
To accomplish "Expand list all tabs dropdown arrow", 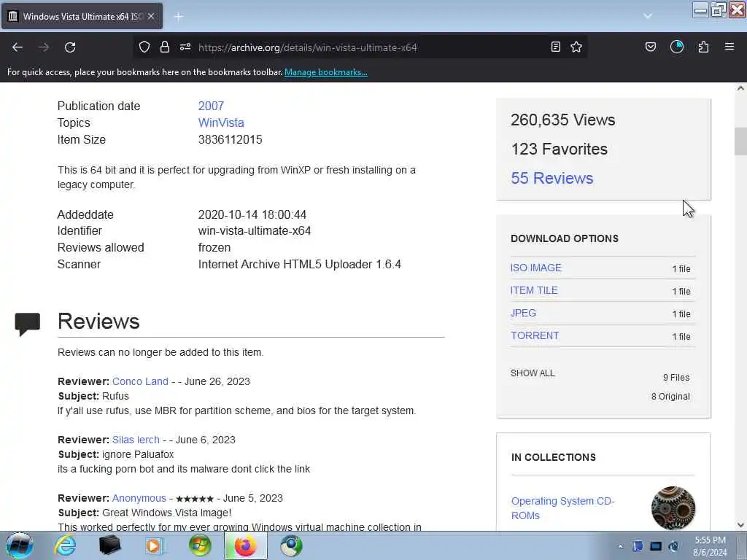I will pos(648,16).
